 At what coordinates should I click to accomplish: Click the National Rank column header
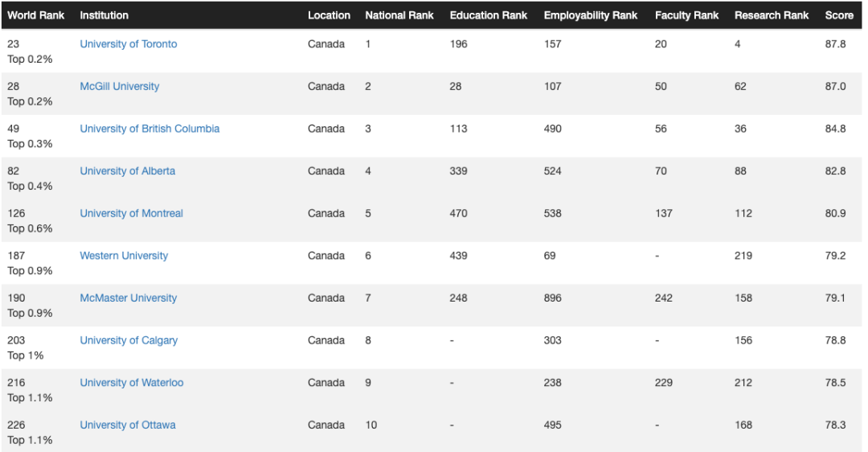tap(399, 15)
